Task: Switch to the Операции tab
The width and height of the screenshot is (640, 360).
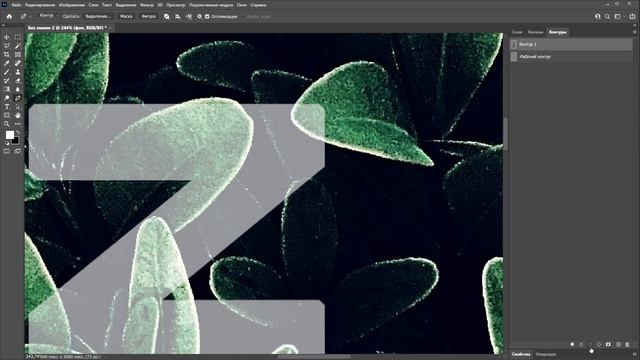Action: pos(546,354)
